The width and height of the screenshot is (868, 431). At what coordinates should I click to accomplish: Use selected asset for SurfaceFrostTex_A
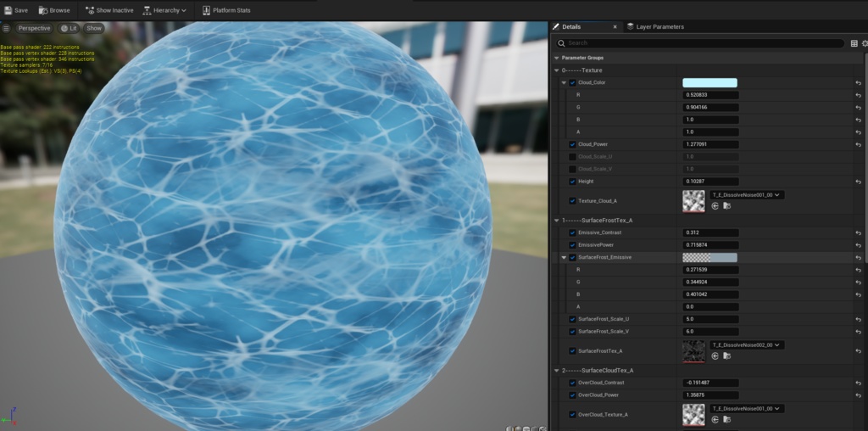715,356
